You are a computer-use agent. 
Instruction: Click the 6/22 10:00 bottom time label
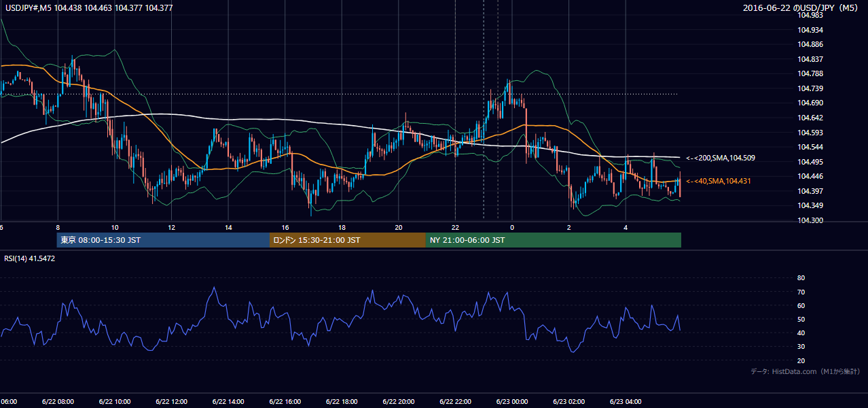(115, 401)
